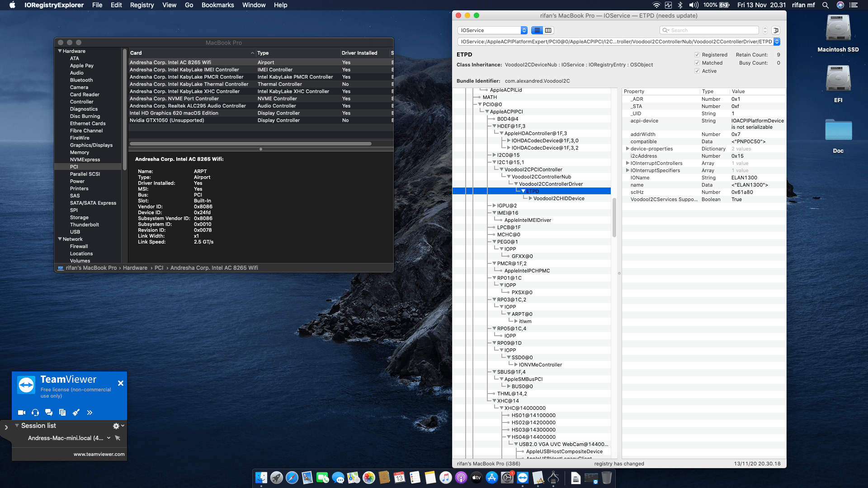Screen dimensions: 868x488
Task: Switch to column view in IORegistryExplorer toolbar
Action: [548, 30]
